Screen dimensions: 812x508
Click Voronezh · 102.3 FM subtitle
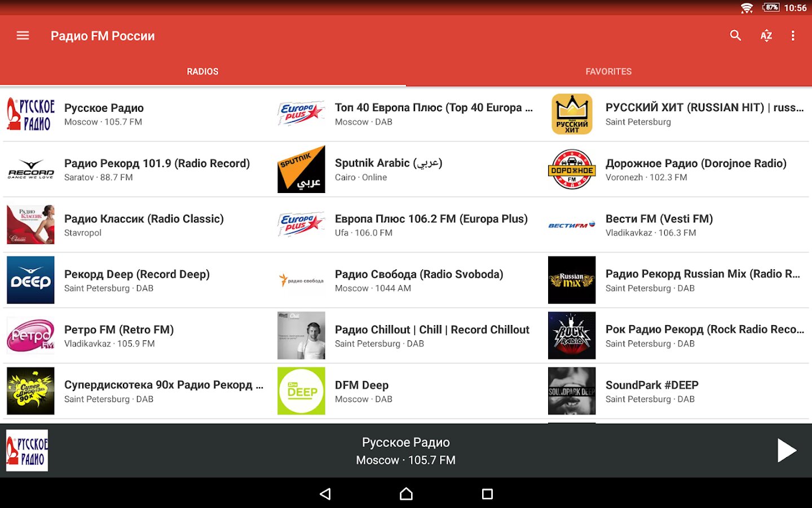[646, 177]
